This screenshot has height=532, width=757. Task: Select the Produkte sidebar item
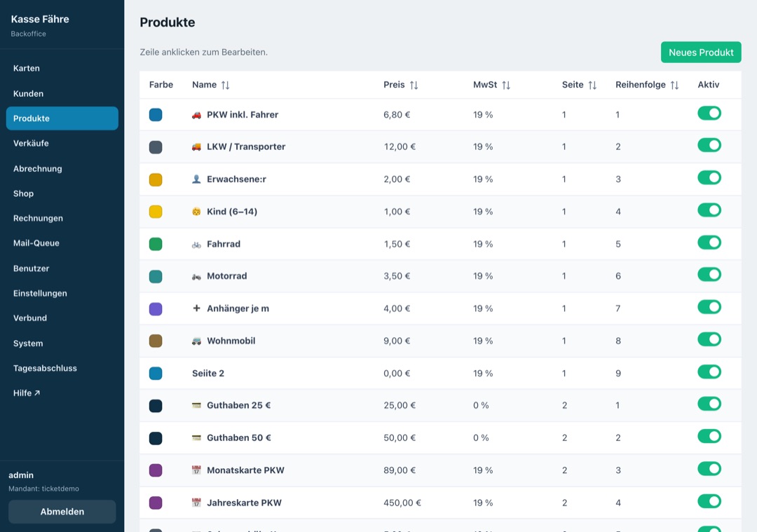(x=62, y=118)
